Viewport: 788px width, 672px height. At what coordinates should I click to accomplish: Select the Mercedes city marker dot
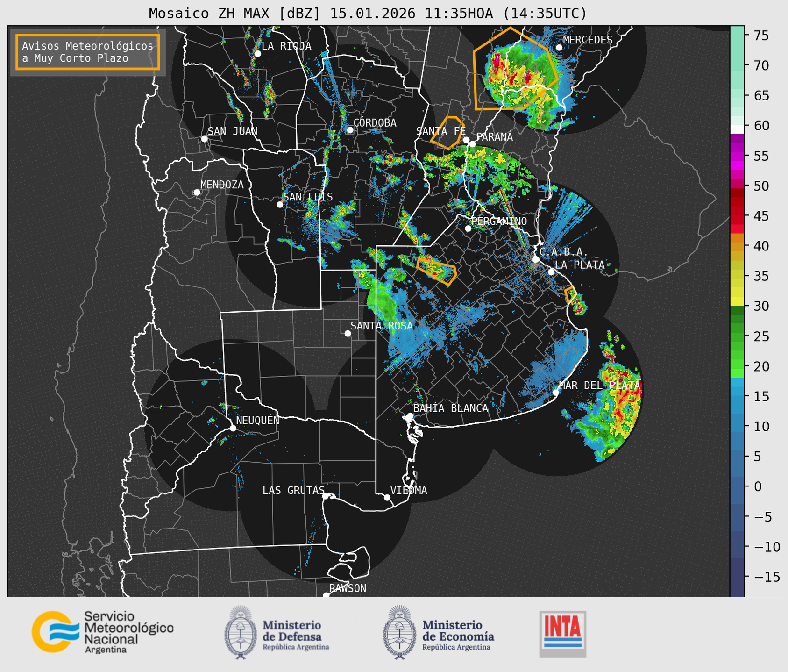(x=559, y=47)
